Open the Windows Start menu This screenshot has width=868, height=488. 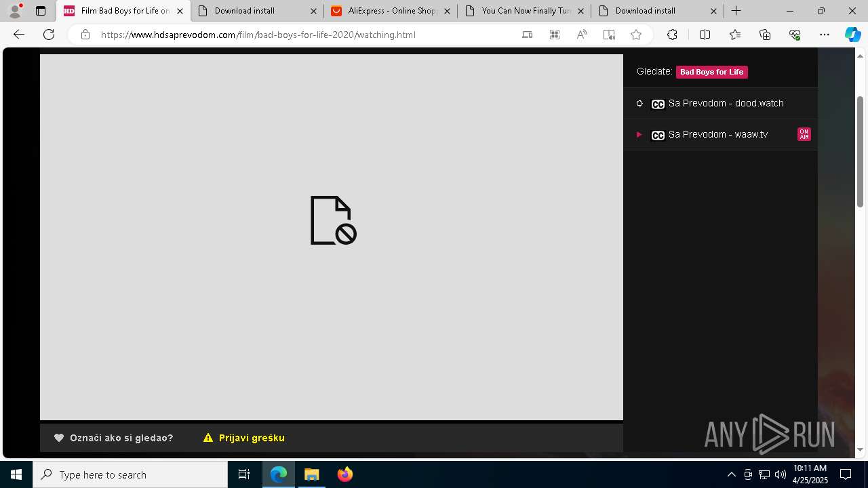16,474
